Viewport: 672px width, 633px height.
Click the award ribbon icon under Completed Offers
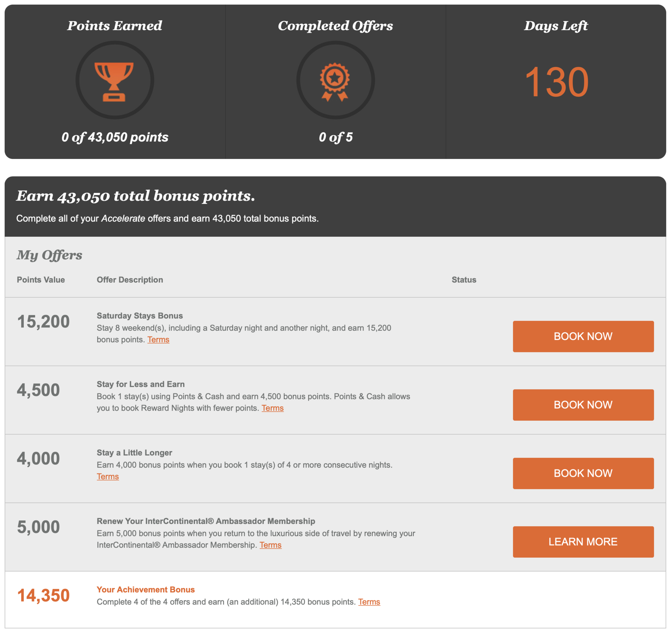click(x=335, y=81)
